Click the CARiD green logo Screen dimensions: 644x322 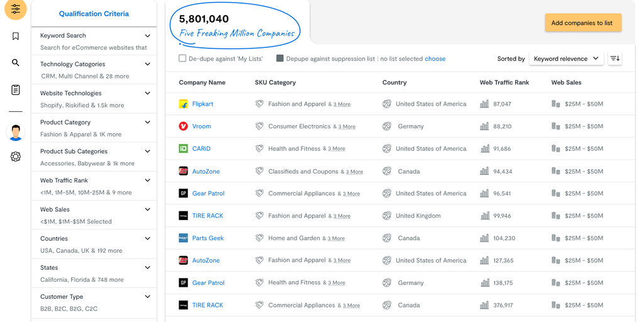[x=183, y=148]
